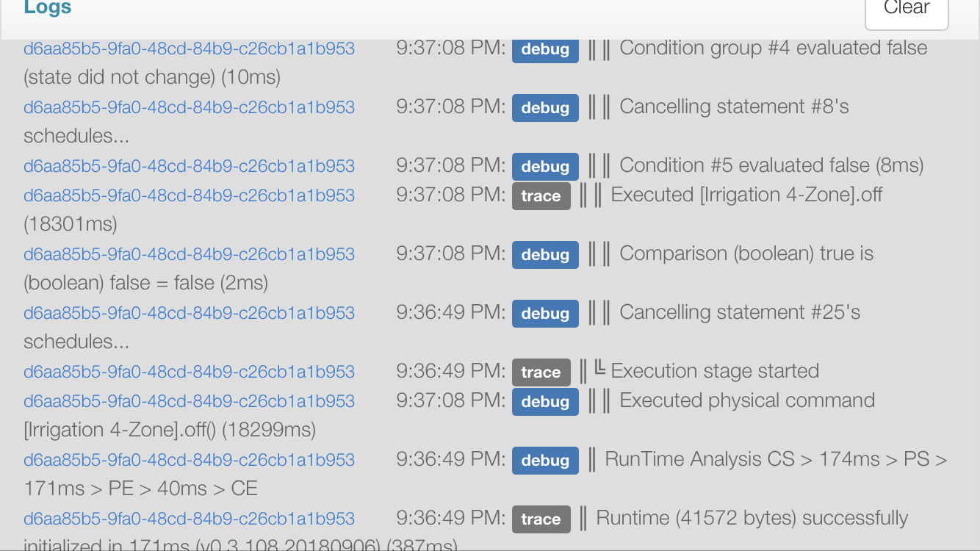
Task: Open the Logs panel heading
Action: (48, 9)
